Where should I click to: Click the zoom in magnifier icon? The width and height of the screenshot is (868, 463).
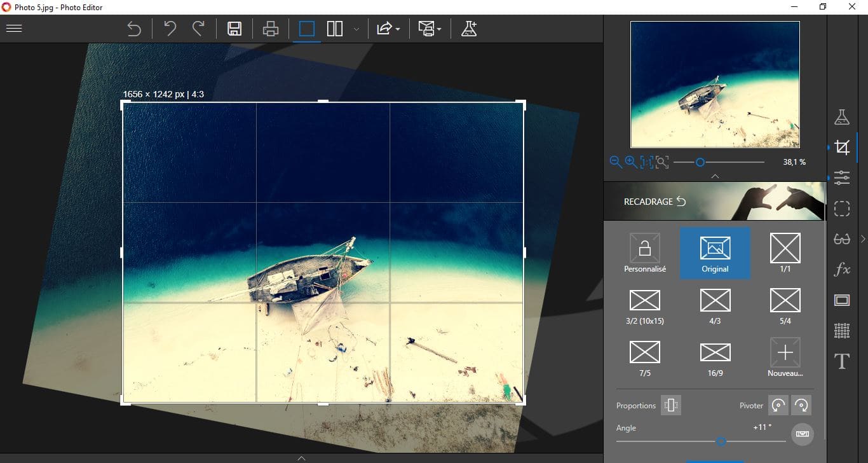[630, 162]
